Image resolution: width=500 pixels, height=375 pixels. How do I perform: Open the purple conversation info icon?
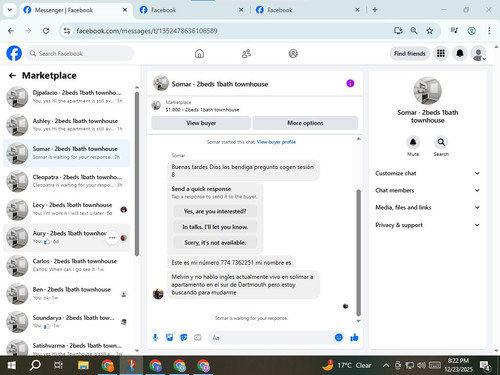tap(350, 83)
